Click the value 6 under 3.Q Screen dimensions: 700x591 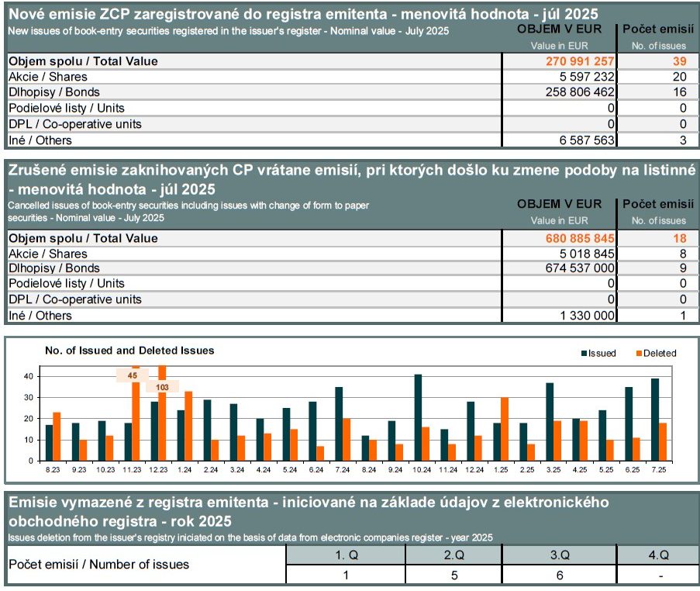pos(560,575)
